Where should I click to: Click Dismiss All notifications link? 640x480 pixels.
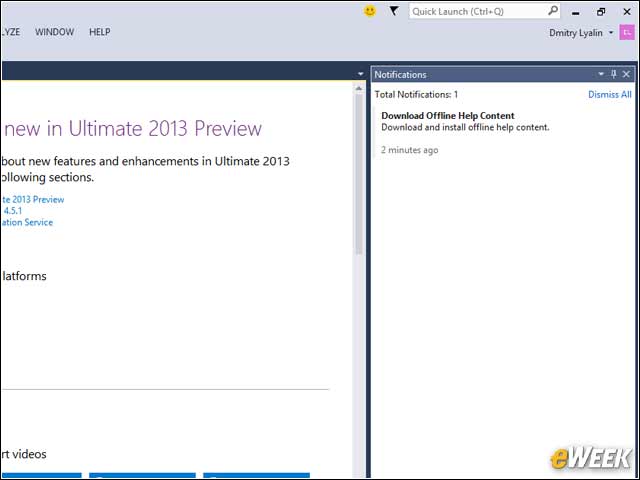point(609,94)
